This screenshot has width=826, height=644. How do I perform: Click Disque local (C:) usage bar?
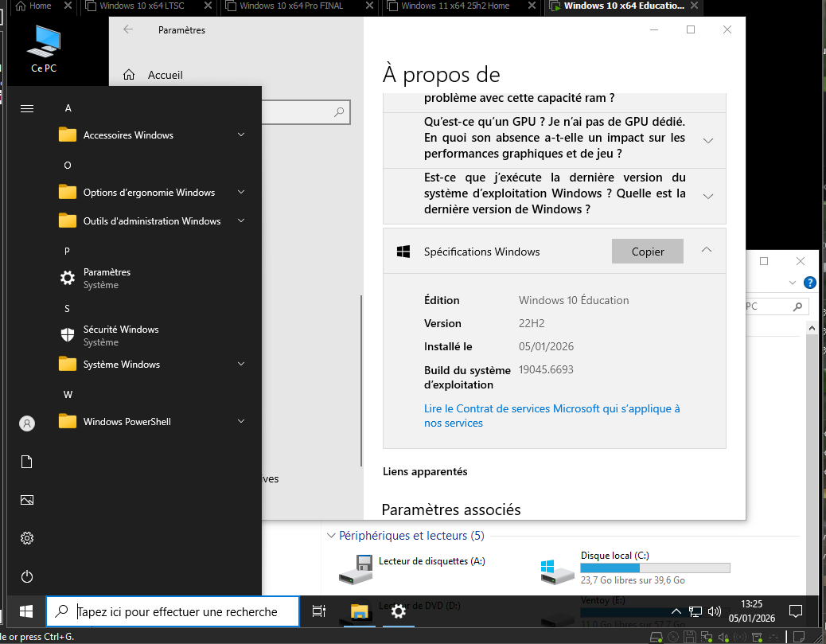coord(655,568)
